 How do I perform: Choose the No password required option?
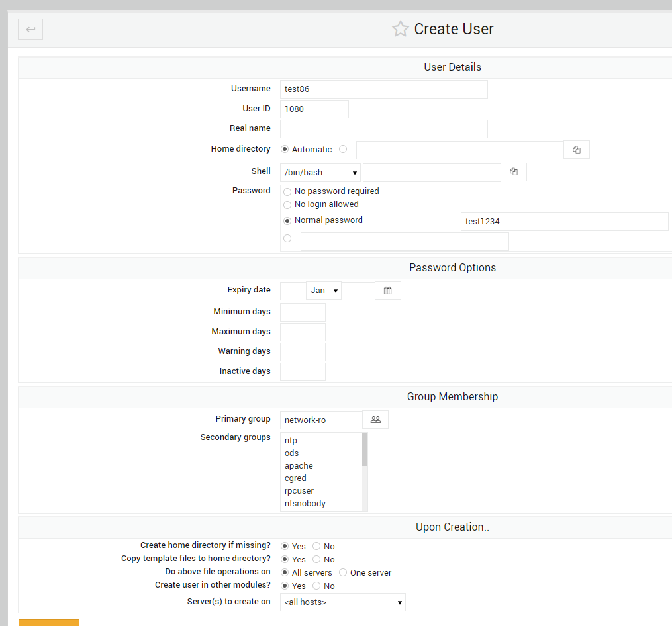pos(287,191)
